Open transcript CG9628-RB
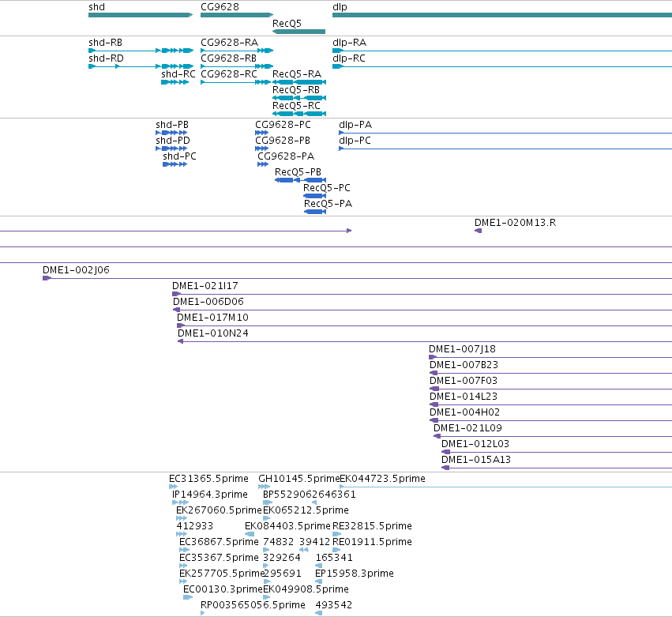Viewport: 672px width, 617px height. click(228, 58)
